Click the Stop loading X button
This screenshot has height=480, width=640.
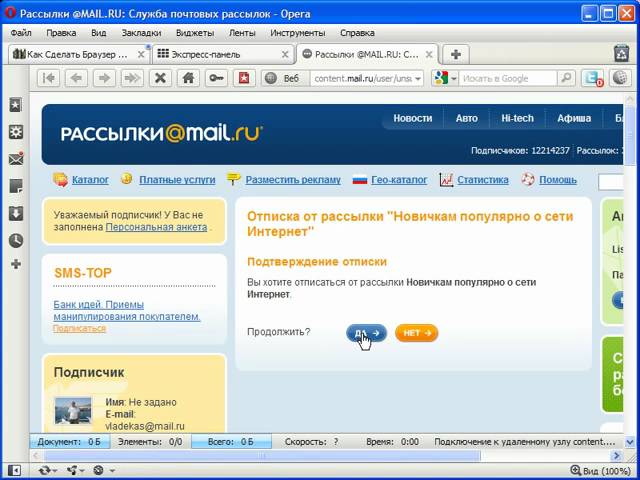point(159,78)
